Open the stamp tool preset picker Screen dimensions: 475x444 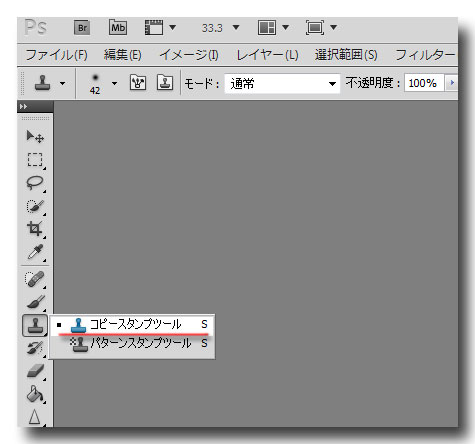[x=62, y=83]
